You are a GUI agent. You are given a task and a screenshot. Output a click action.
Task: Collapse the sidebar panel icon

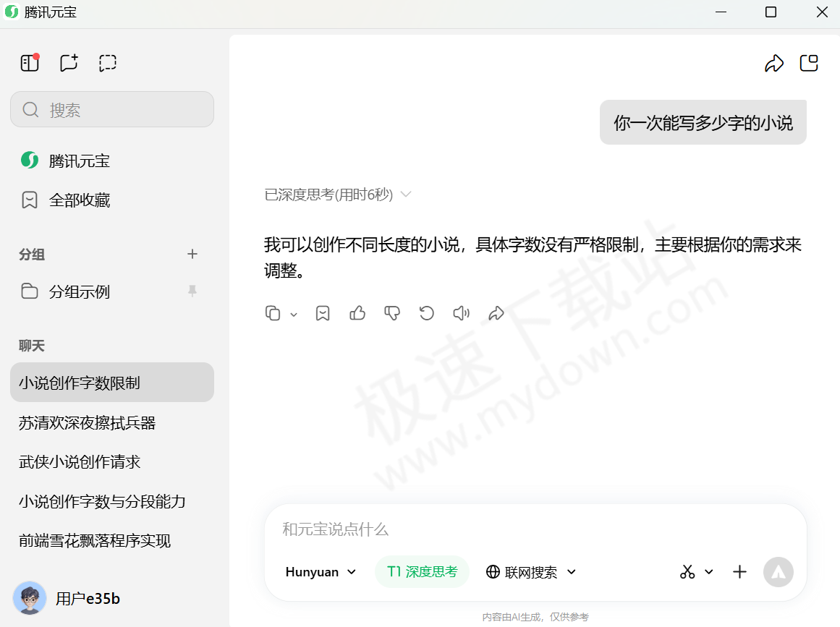[x=30, y=63]
